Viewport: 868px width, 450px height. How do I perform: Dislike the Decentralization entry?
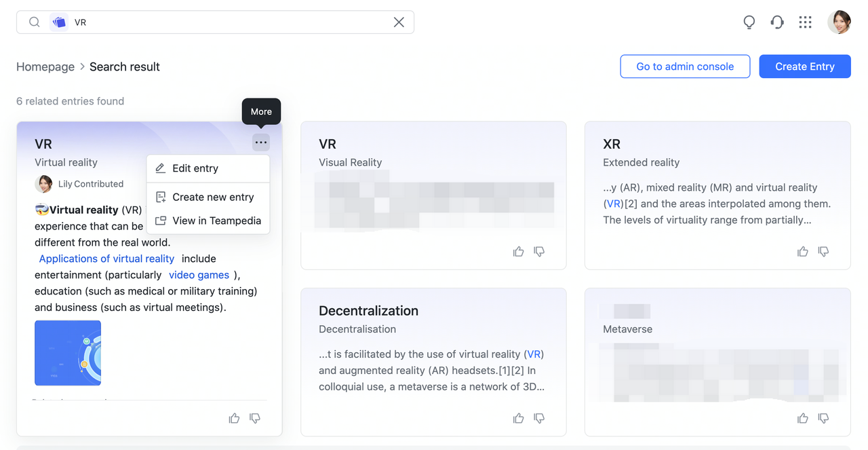[539, 418]
